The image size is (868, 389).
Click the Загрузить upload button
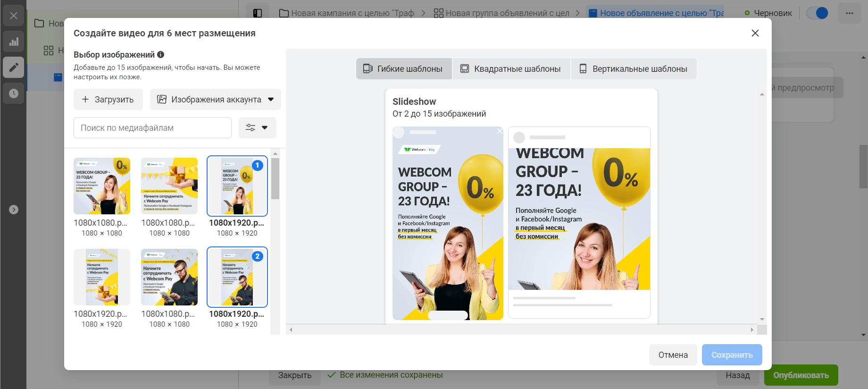coord(108,100)
